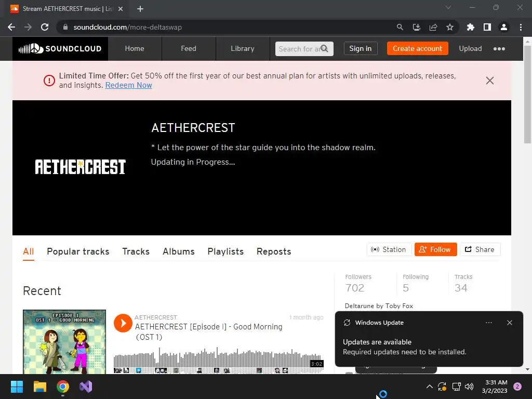Open the Good Morning (OST 1) track title
The image size is (532, 399).
pos(209,331)
